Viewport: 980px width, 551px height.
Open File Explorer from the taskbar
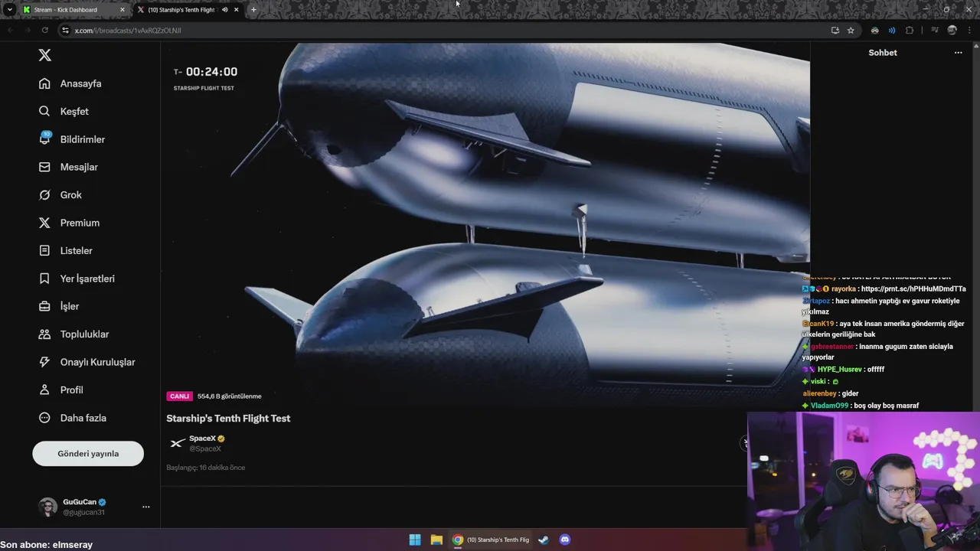coord(436,540)
